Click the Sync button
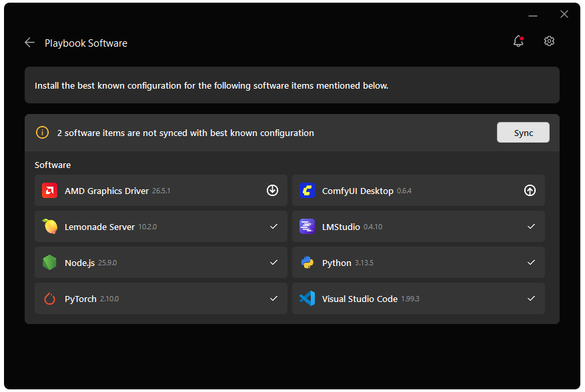Viewport: 585px width, 392px height. [x=523, y=133]
